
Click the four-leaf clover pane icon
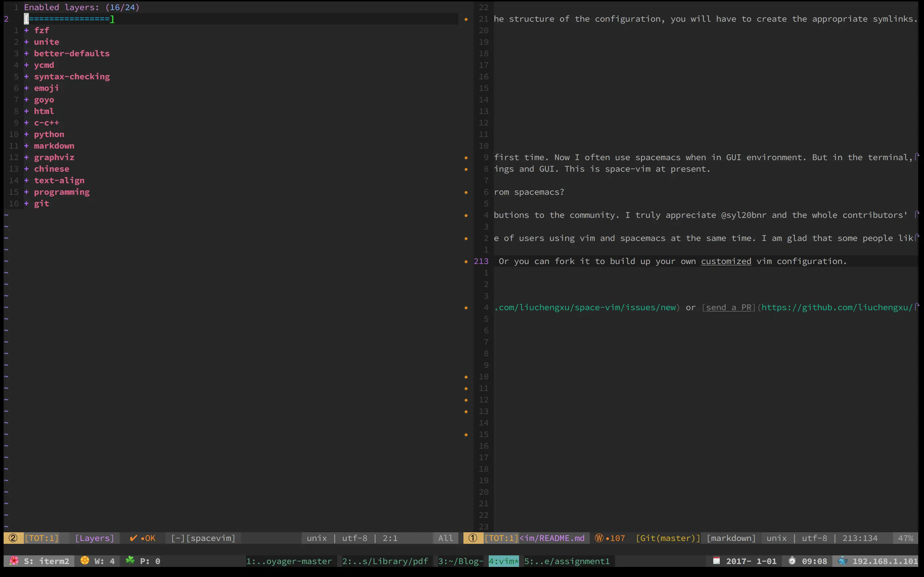coord(130,560)
